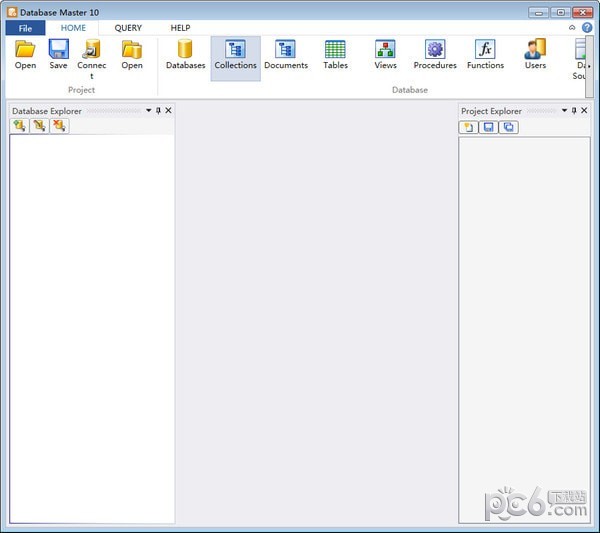Close the Database Explorer panel
The image size is (600, 533).
coord(168,111)
